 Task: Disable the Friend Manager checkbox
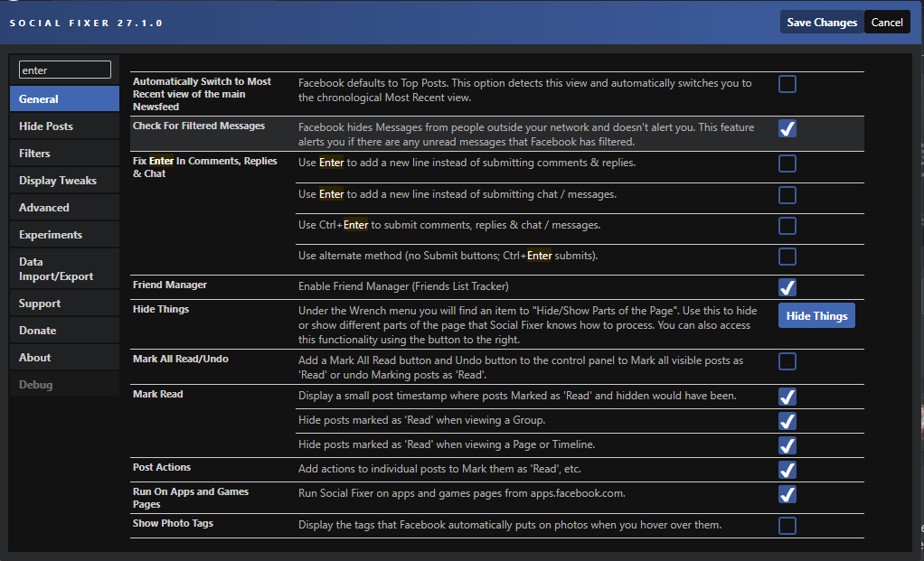787,286
